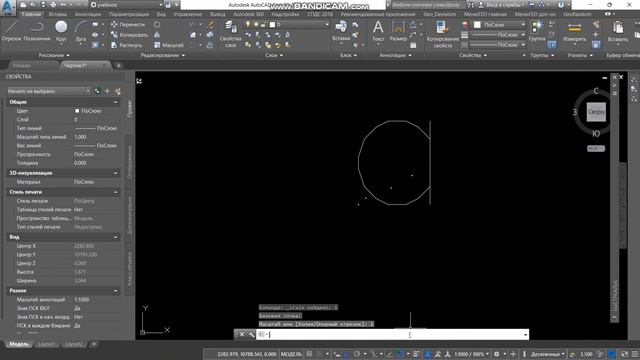Click the Вход в службы sign-in button
This screenshot has width=640, height=360.
501,5
